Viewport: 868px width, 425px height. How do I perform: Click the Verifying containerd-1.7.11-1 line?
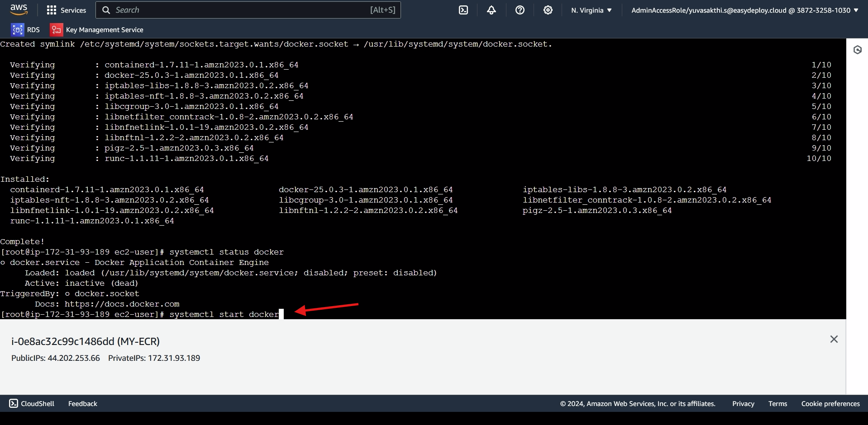(154, 65)
